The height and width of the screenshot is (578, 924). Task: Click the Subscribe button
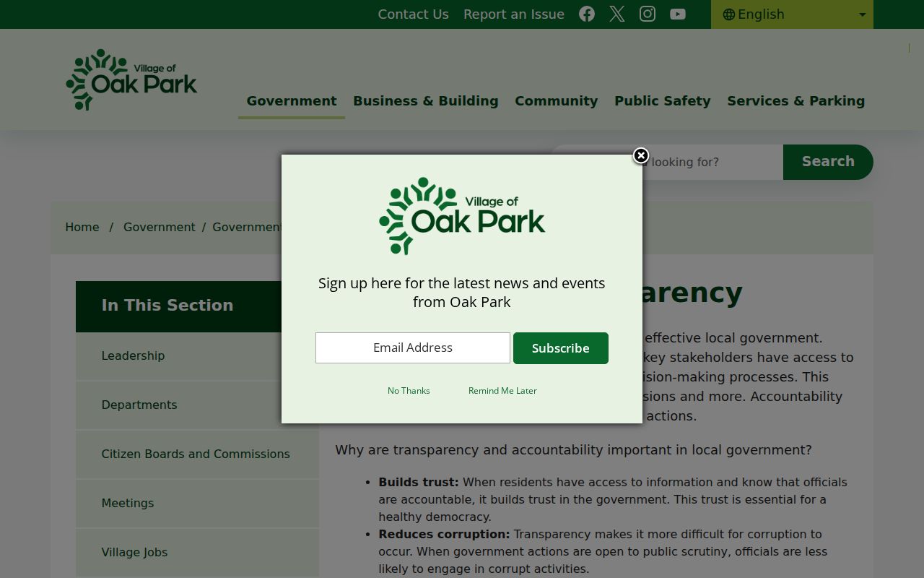tap(561, 348)
